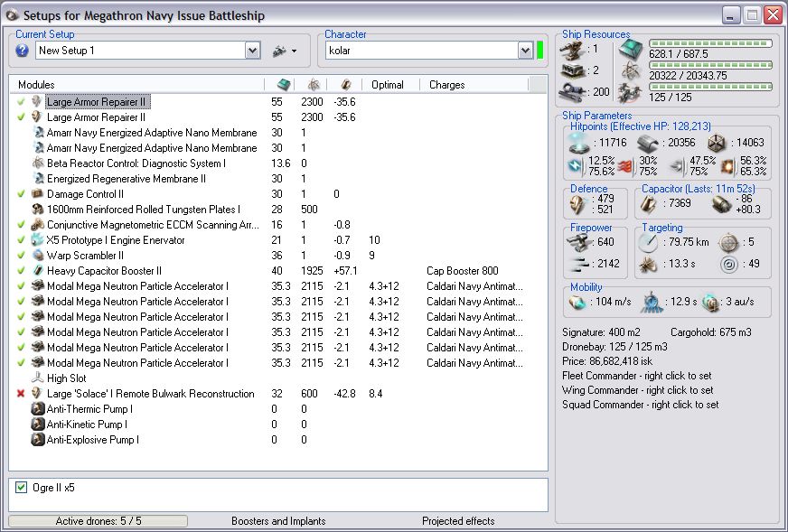Viewport: 788px width, 532px height.
Task: Expand the Current Setup dropdown
Action: tap(252, 51)
